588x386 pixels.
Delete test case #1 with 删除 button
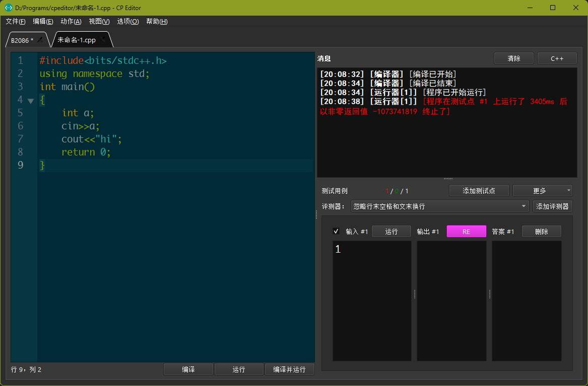[542, 231]
